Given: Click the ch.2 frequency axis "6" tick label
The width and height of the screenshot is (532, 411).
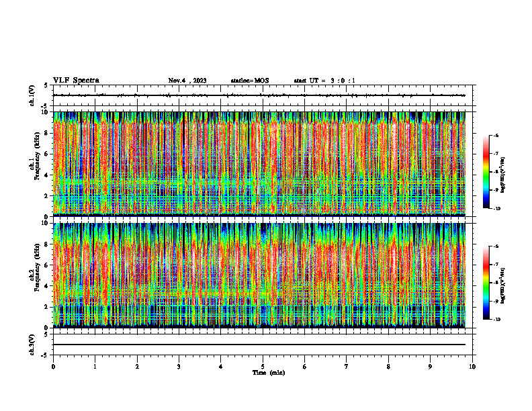Looking at the screenshot, I should (x=46, y=265).
